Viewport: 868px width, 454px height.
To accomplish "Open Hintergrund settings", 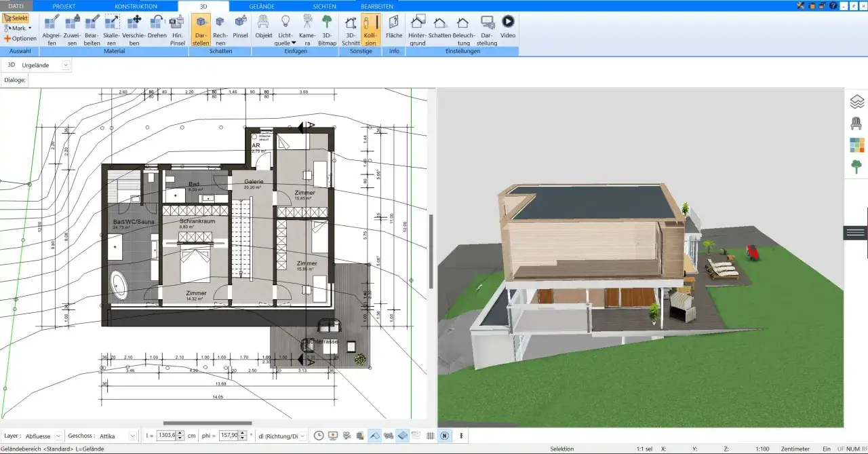I will tap(418, 30).
